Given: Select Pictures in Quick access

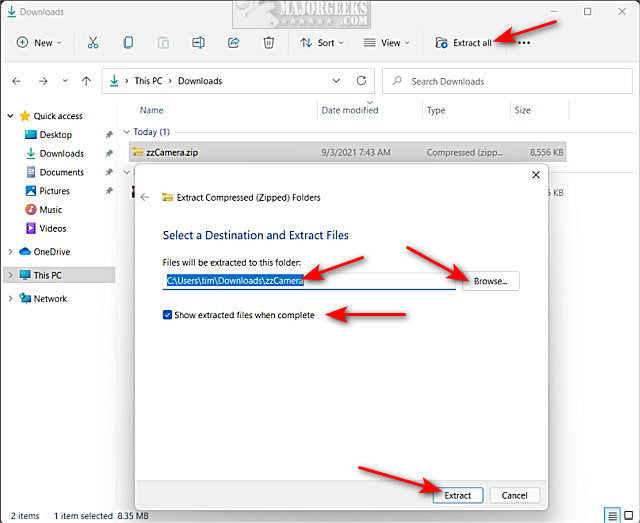Looking at the screenshot, I should (54, 191).
